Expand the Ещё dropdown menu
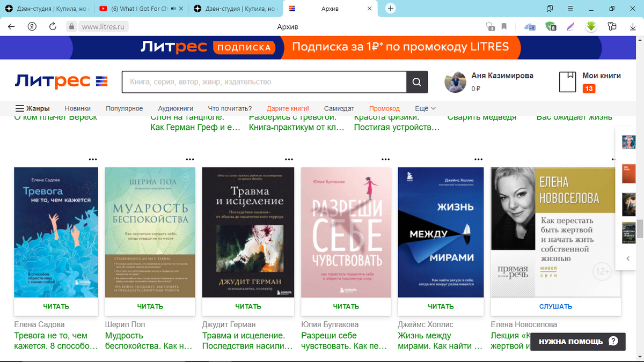644x362 pixels. 425,108
